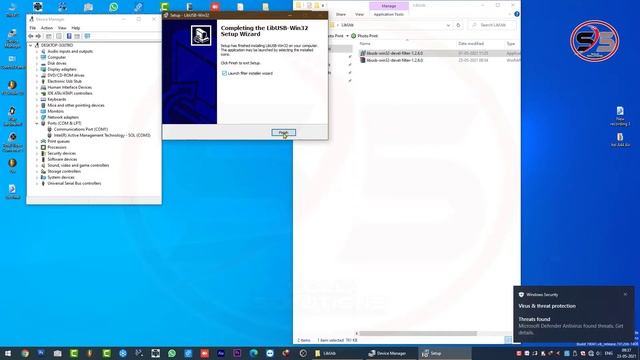Expand System devices node
Image resolution: width=640 pixels, height=360 pixels.
pos(37,178)
